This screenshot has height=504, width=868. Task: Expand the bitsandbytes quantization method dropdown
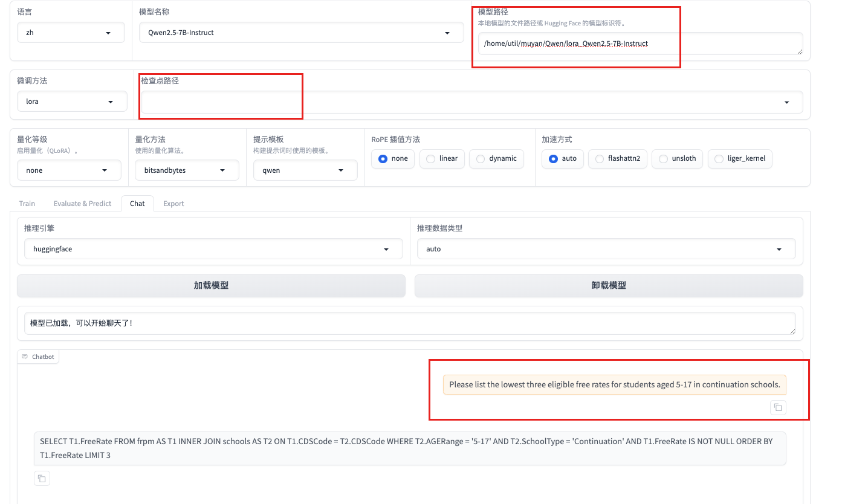pos(187,170)
